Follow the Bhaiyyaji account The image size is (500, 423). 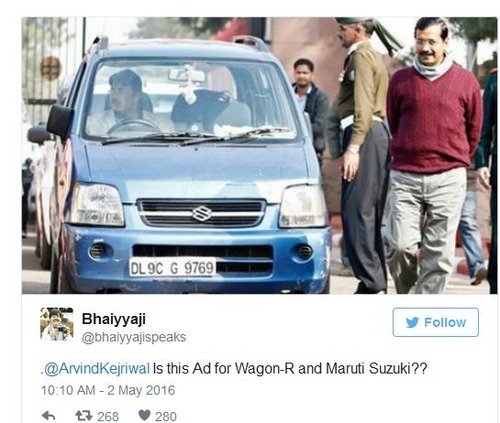click(x=436, y=322)
